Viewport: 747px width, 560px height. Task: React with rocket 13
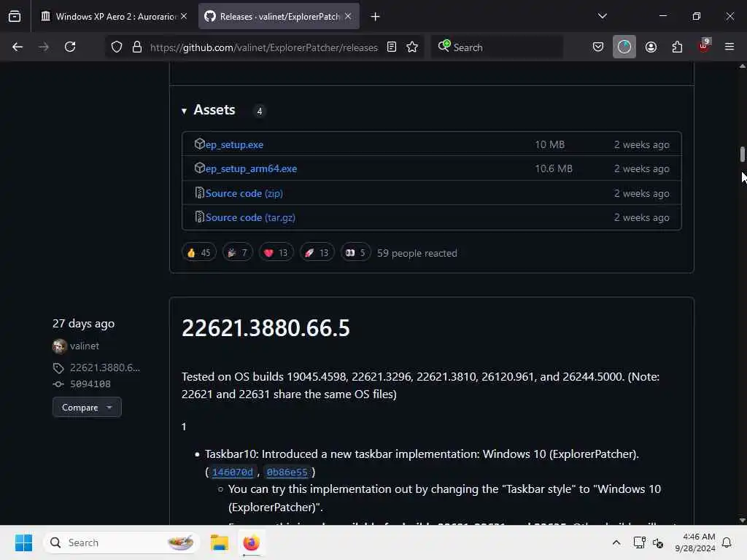317,252
